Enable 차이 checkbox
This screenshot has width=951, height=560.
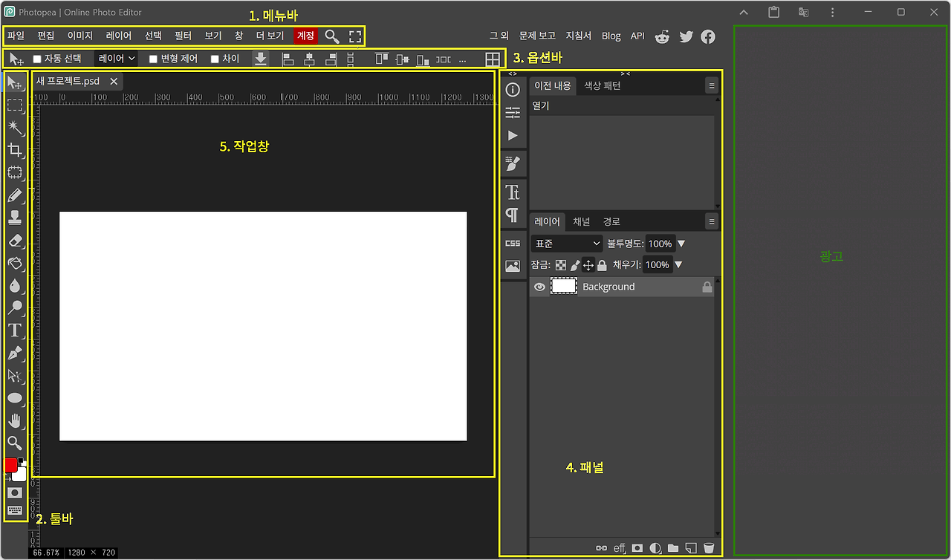click(215, 59)
